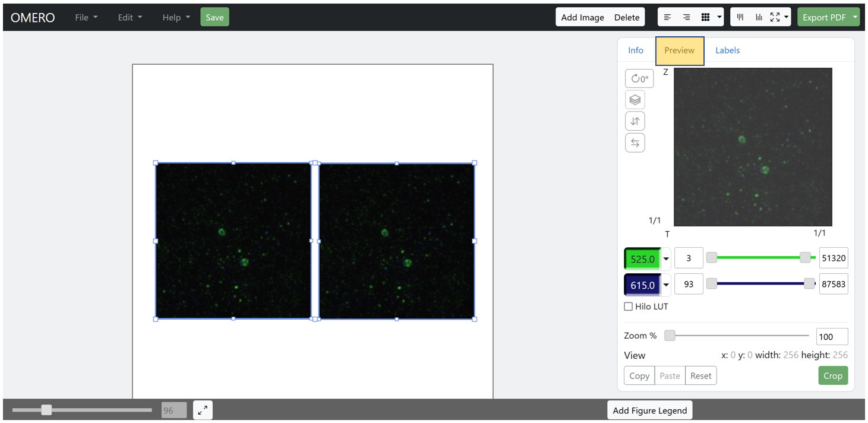Switch to the Labels tab
This screenshot has width=868, height=423.
(x=727, y=50)
